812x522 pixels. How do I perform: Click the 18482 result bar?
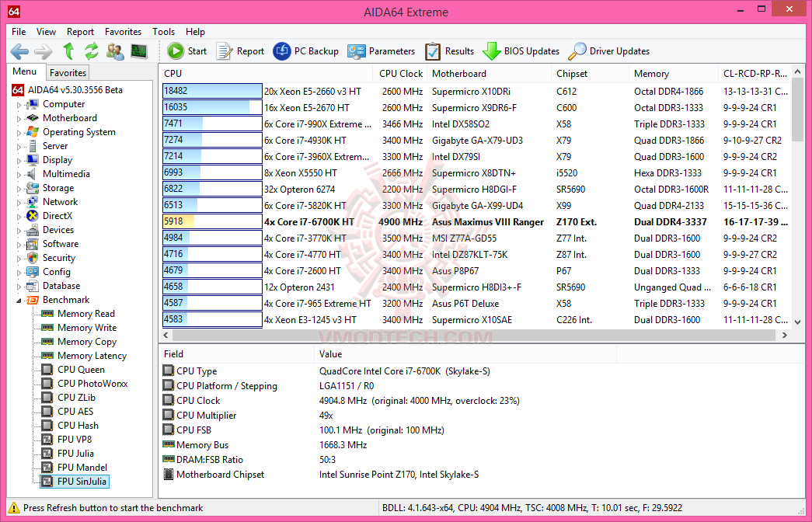coord(212,91)
